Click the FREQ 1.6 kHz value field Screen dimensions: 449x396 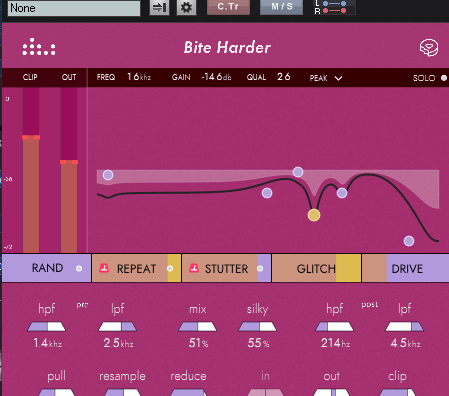139,77
